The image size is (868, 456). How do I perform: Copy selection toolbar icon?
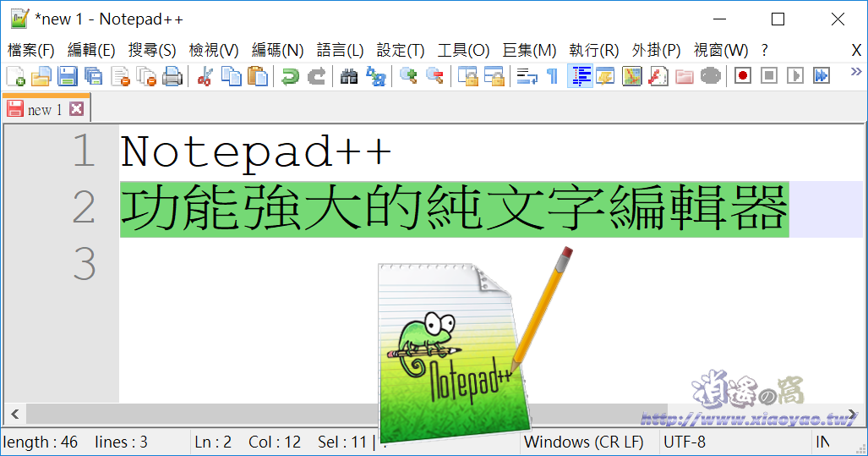point(232,76)
